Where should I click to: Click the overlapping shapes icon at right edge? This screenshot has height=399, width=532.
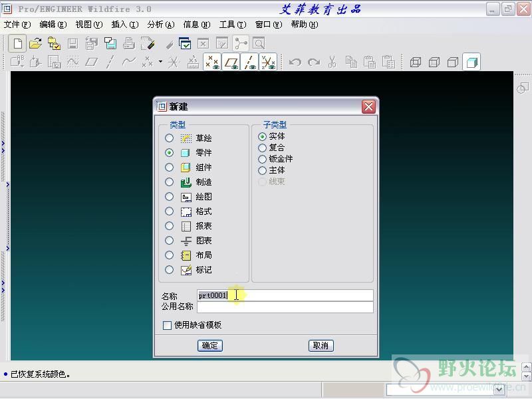coord(523,88)
